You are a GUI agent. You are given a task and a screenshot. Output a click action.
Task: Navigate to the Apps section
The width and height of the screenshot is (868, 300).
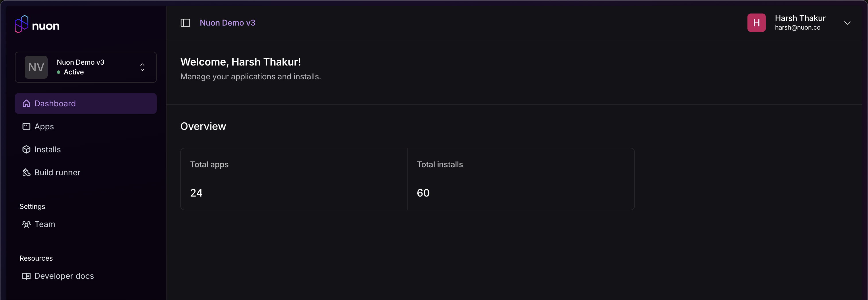pyautogui.click(x=44, y=126)
